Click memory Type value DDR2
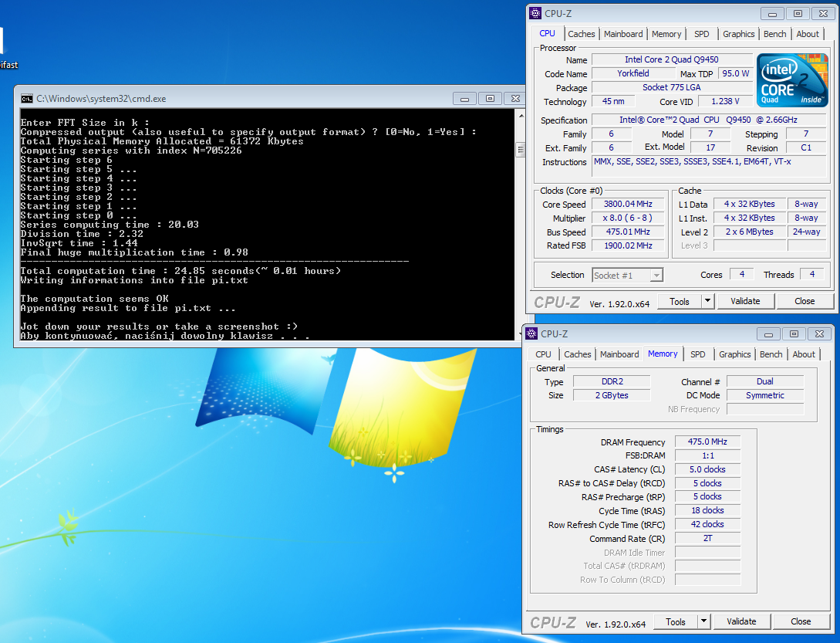840x643 pixels. point(612,381)
